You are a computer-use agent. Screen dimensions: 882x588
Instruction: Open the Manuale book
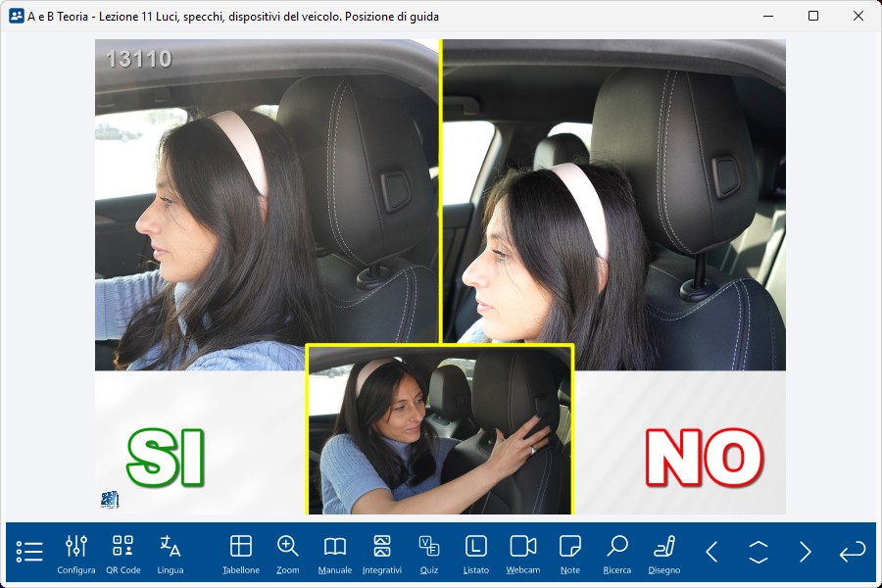point(335,554)
